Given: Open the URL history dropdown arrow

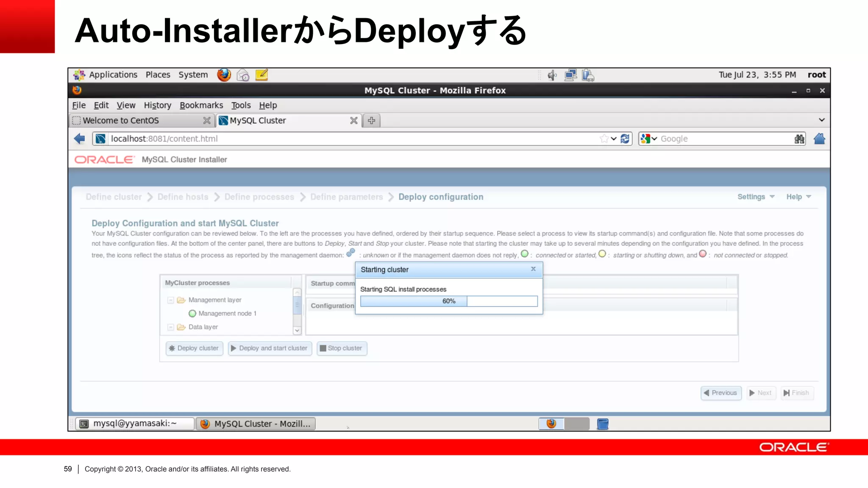Looking at the screenshot, I should pos(614,139).
